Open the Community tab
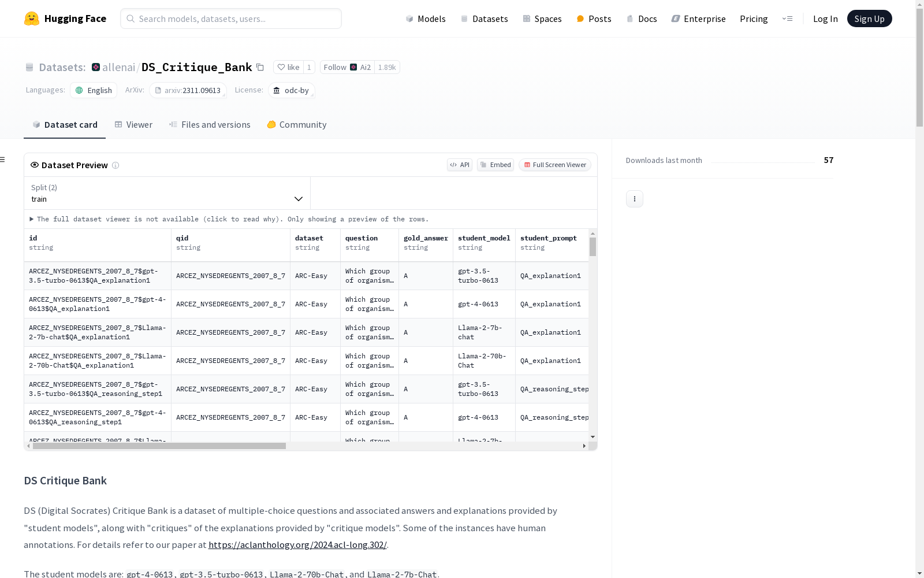This screenshot has height=578, width=924. (x=297, y=125)
